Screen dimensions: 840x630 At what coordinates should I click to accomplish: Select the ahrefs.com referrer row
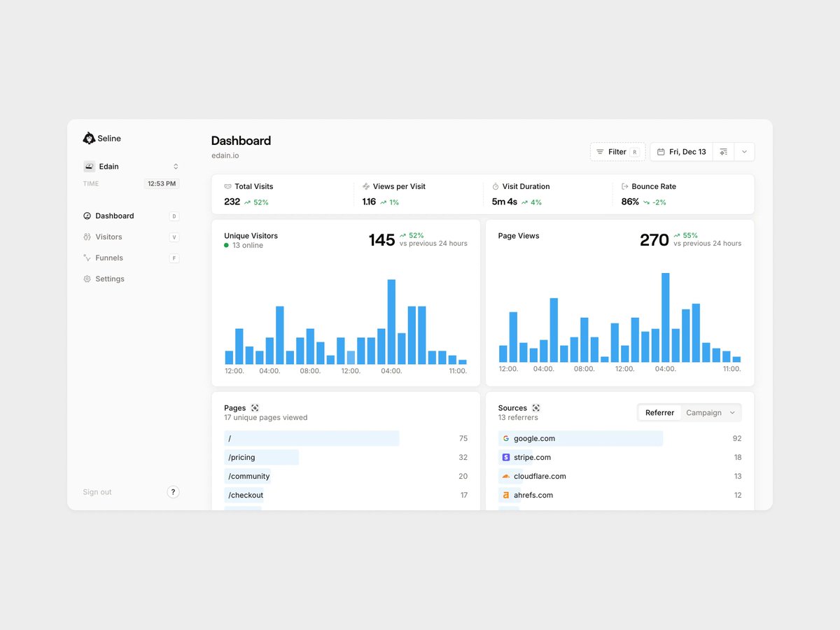click(619, 495)
